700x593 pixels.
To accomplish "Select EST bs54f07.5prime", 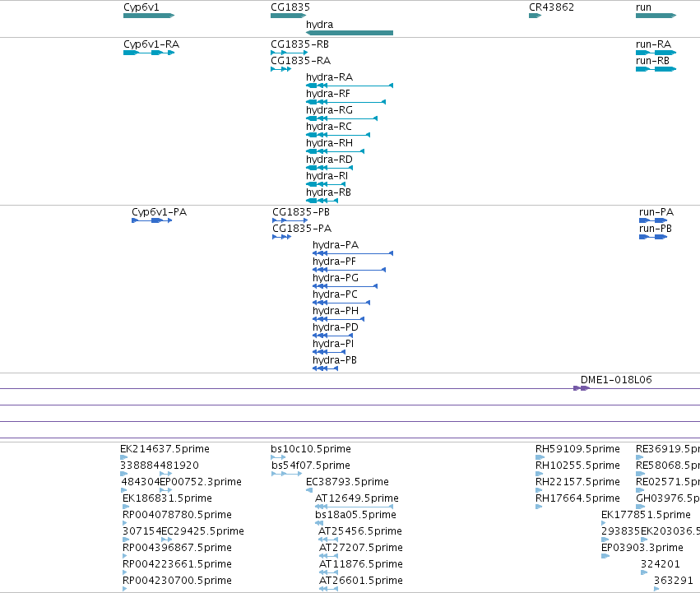I will point(286,474).
